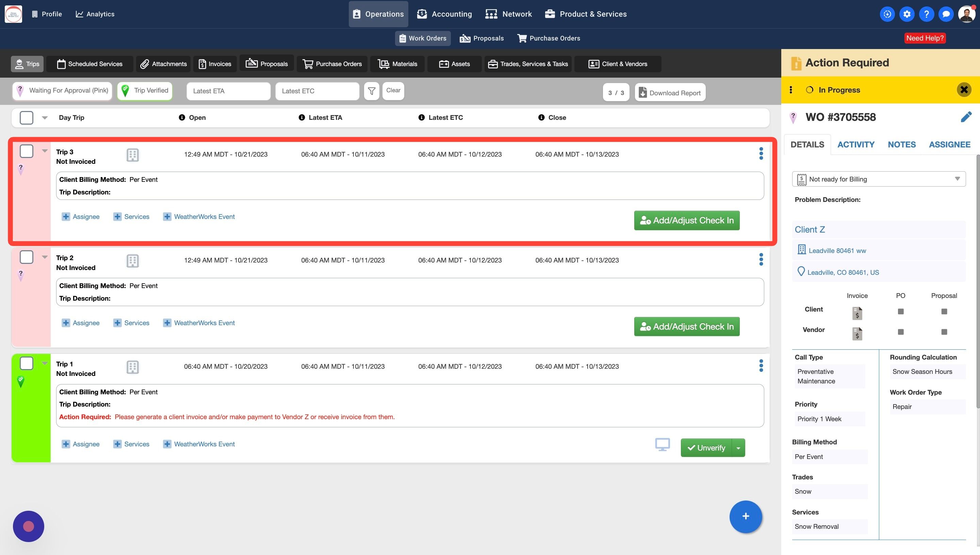Viewport: 980px width, 555px height.
Task: Open the chat bubble icon
Action: 946,14
